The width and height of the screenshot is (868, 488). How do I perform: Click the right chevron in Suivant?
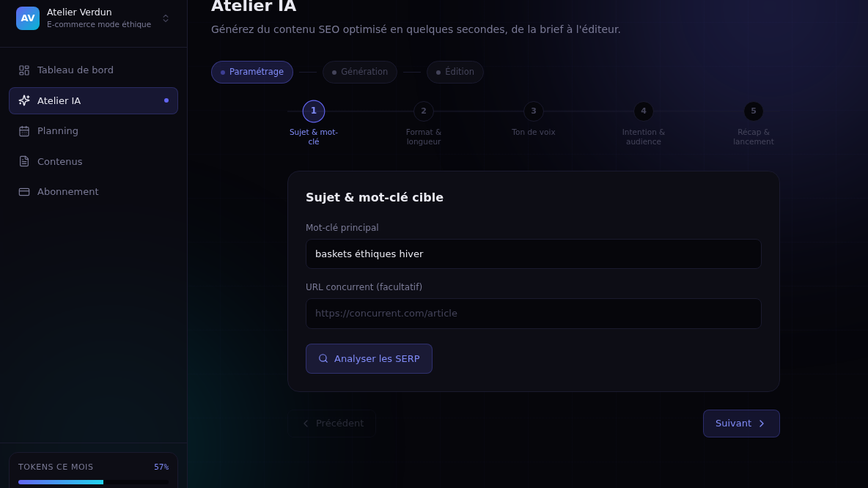[762, 424]
